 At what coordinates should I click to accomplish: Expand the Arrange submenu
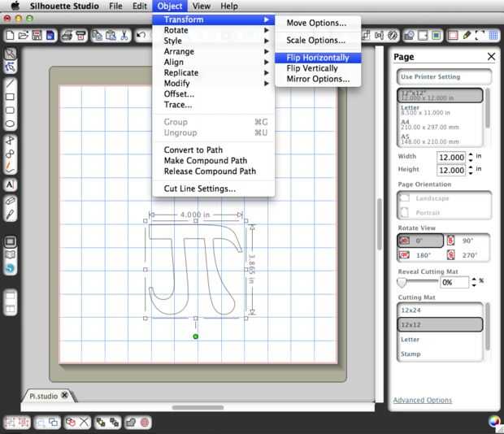point(214,51)
